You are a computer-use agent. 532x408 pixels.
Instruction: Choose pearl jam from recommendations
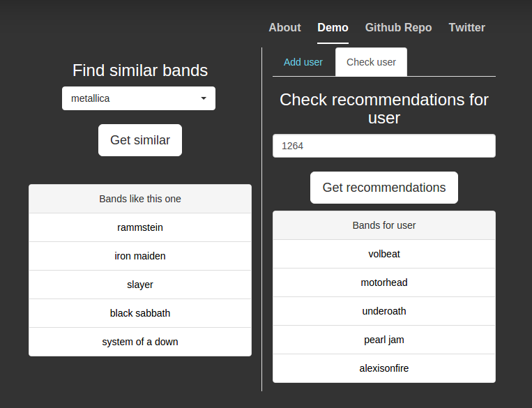[x=384, y=340]
